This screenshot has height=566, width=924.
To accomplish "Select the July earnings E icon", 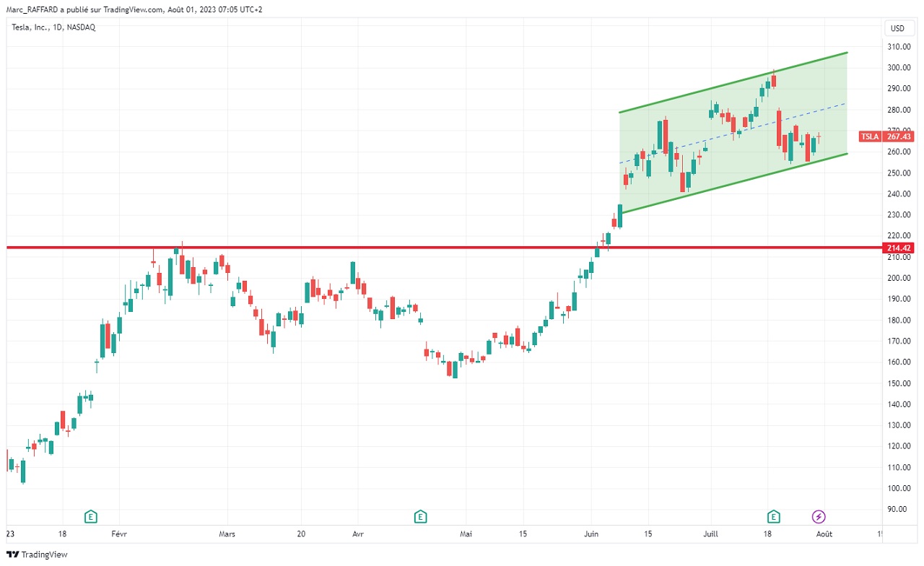I will tap(773, 516).
